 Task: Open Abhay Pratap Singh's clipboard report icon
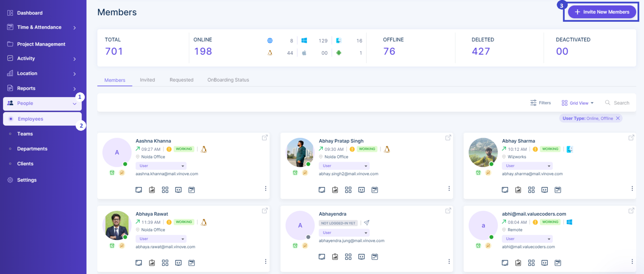click(x=335, y=190)
